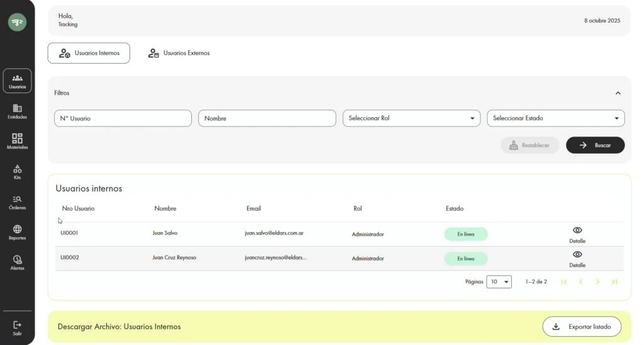
Task: Open the Seleccionar Rol dropdown
Action: click(x=411, y=118)
